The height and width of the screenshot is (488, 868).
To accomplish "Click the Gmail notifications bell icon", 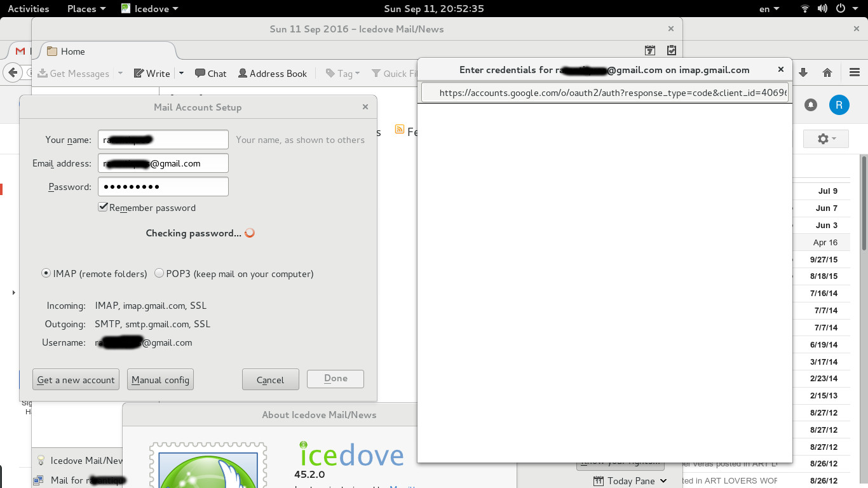I will tap(811, 105).
